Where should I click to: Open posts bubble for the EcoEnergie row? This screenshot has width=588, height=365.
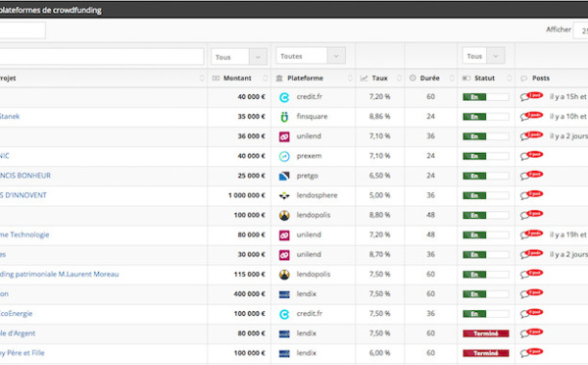click(531, 313)
